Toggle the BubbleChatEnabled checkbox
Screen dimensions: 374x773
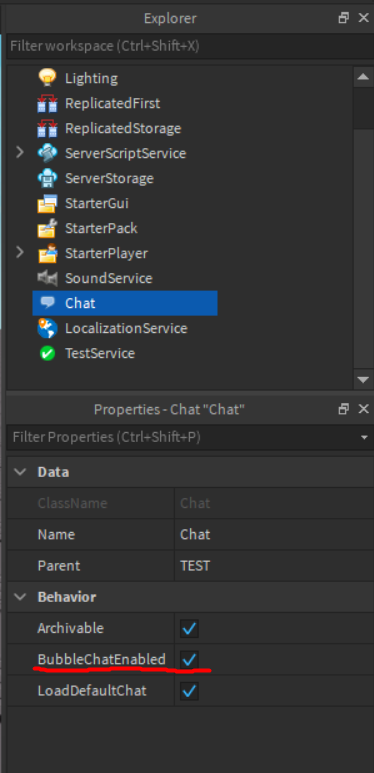point(190,659)
